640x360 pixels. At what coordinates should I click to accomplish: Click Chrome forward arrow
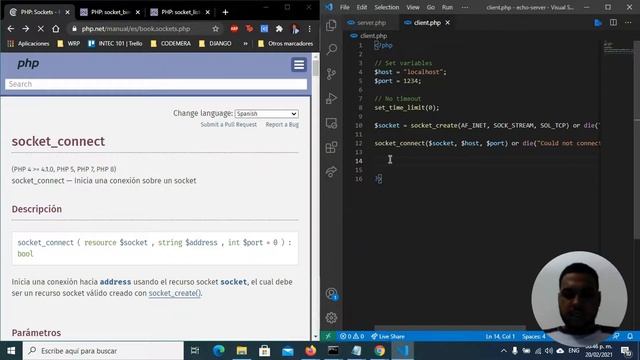click(26, 29)
